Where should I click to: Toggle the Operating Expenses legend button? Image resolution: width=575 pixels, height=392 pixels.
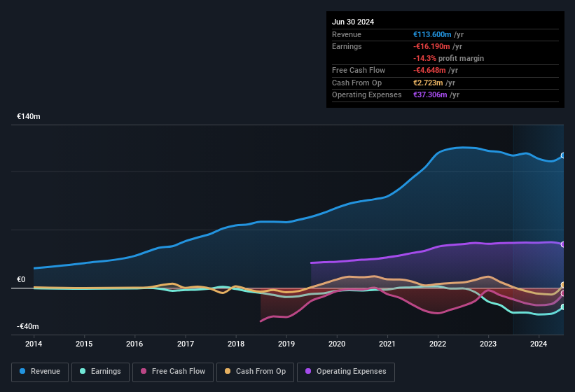click(346, 372)
